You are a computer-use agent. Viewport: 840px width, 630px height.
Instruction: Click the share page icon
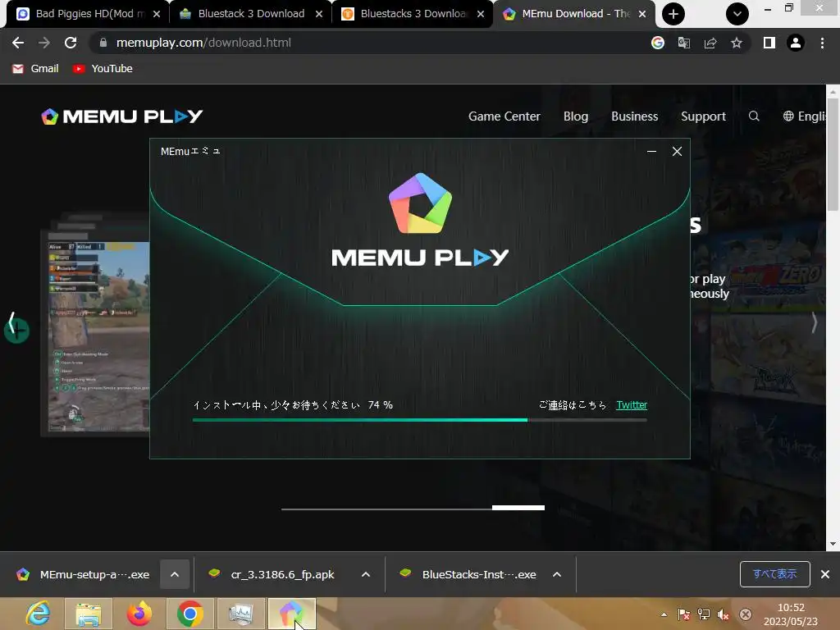click(x=710, y=43)
